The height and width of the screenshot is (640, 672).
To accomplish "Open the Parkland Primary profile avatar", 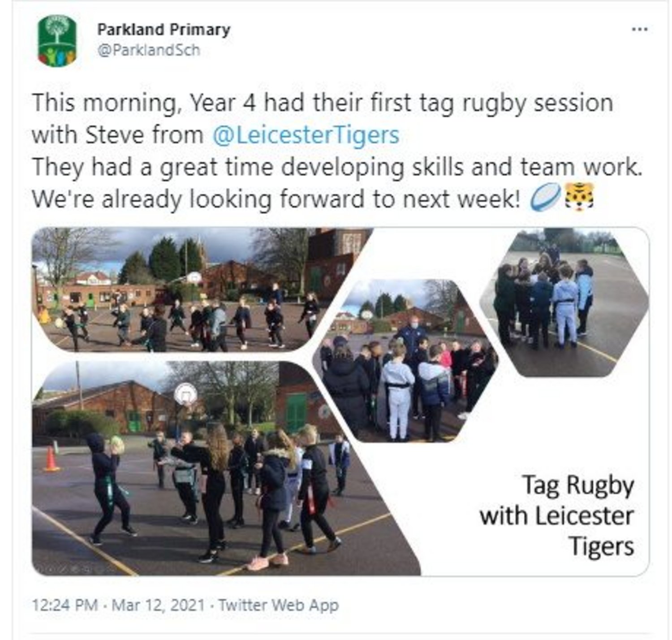I will [x=57, y=41].
